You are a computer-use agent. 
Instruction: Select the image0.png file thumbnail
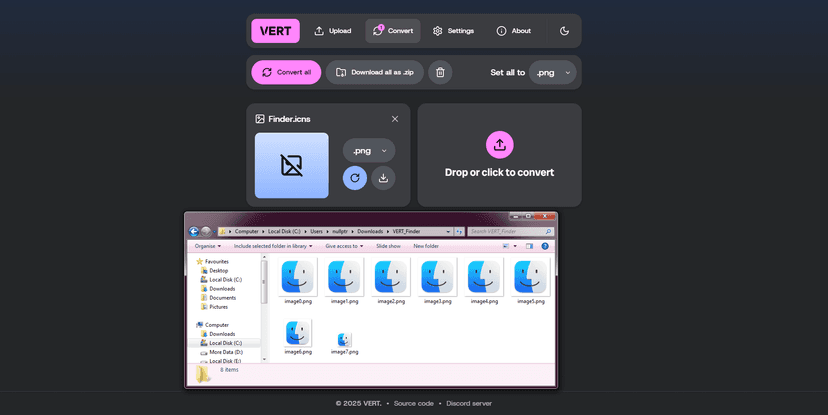coord(298,277)
